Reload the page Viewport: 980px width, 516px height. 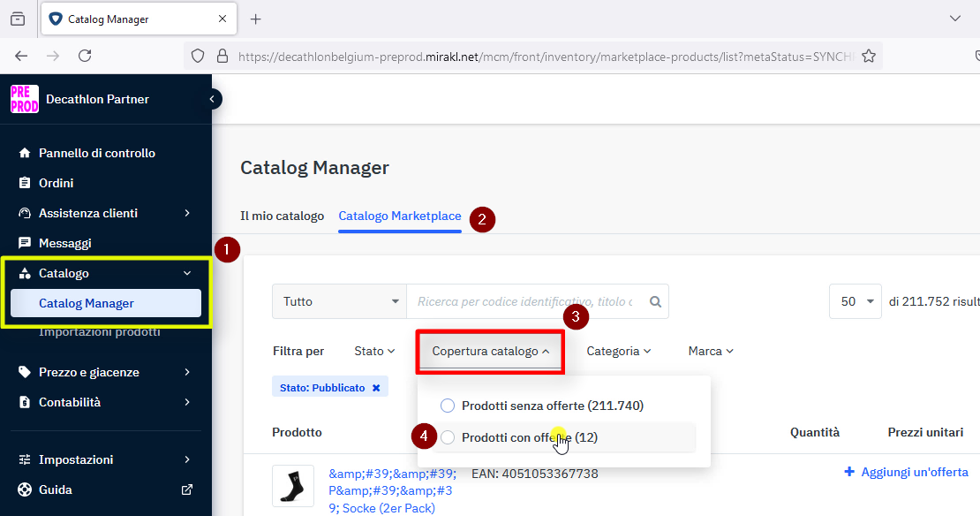pyautogui.click(x=85, y=56)
